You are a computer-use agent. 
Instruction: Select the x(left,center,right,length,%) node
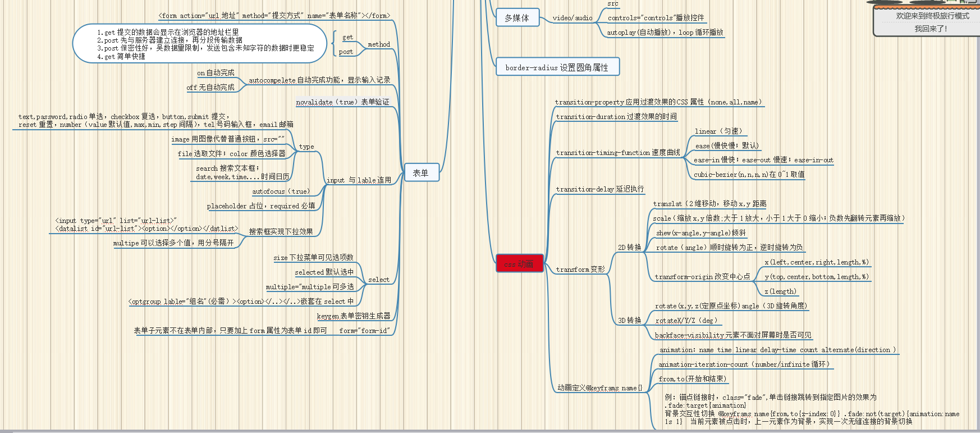coord(817,262)
